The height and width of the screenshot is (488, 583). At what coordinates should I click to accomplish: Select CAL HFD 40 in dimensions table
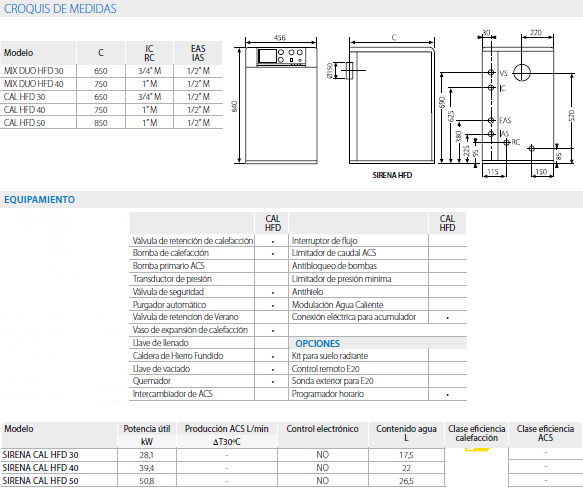(x=24, y=110)
